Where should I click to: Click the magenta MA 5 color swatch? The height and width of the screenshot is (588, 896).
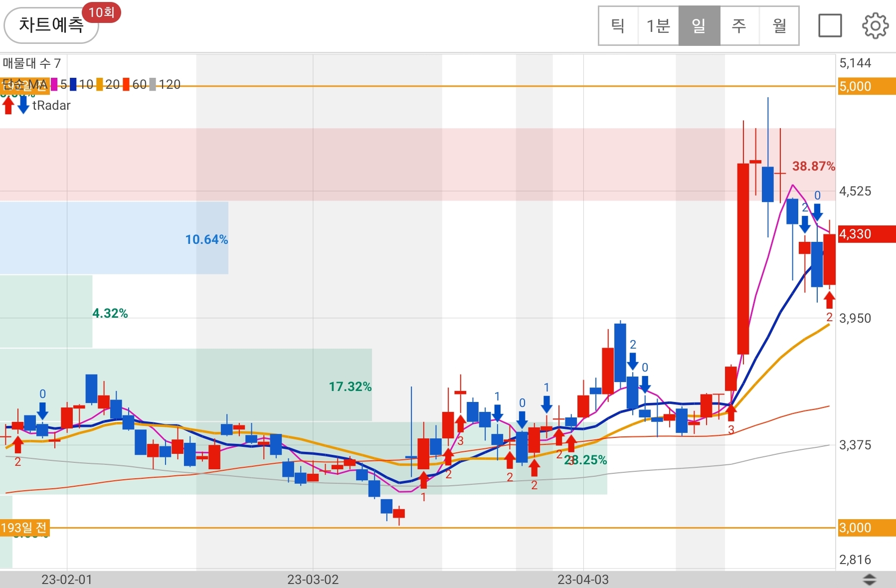(x=54, y=84)
